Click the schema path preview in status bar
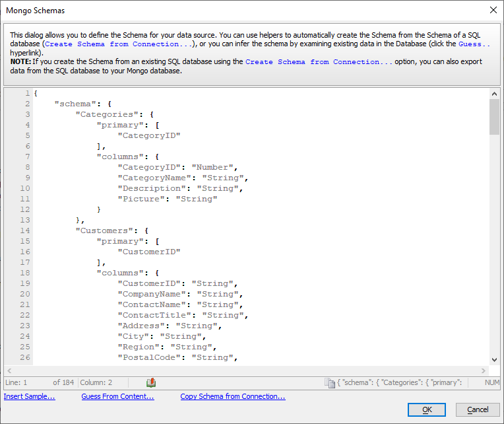Image resolution: width=504 pixels, height=424 pixels. (400, 382)
